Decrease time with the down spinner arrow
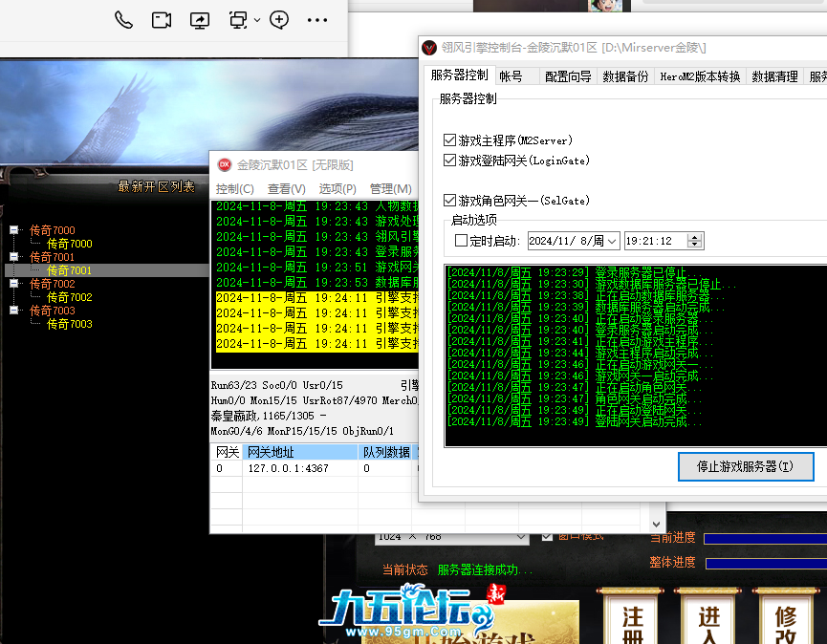The width and height of the screenshot is (827, 644). [x=695, y=245]
